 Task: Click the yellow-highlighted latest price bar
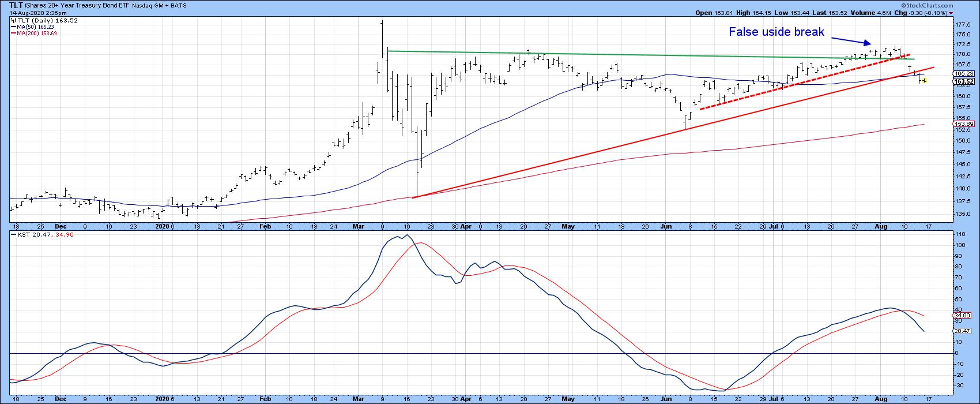[x=924, y=81]
